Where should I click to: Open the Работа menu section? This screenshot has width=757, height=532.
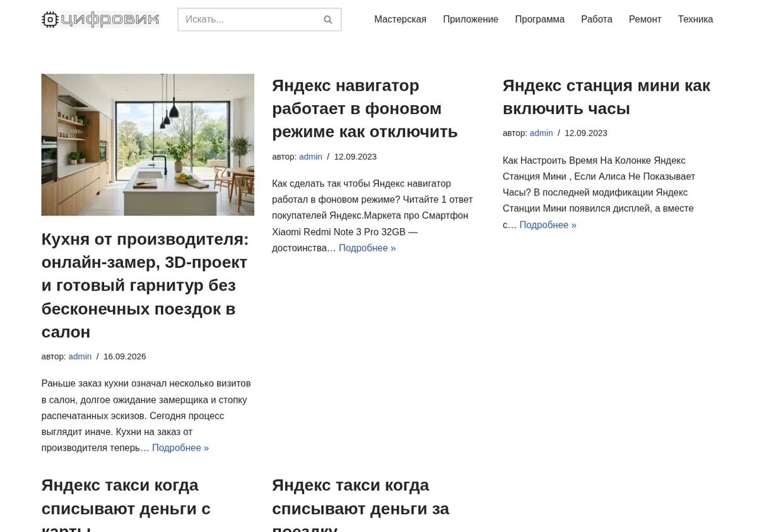pyautogui.click(x=597, y=20)
